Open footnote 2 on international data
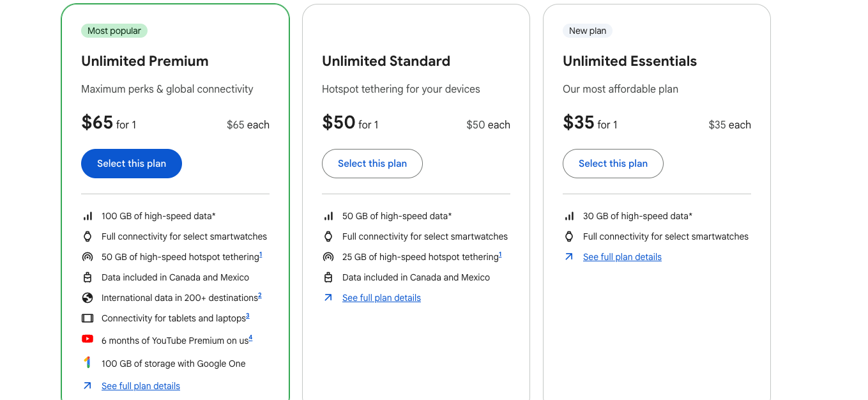 pos(260,296)
